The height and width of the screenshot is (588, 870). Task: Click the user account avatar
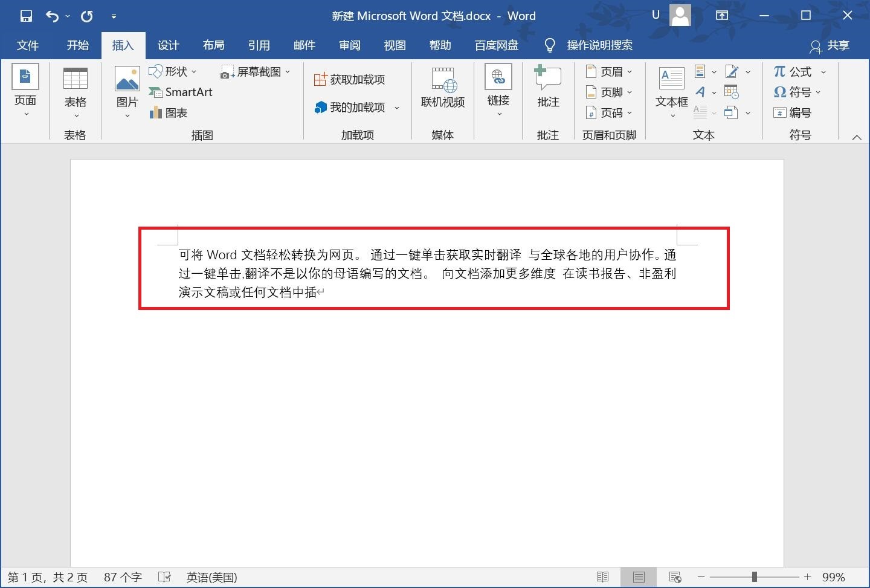680,15
